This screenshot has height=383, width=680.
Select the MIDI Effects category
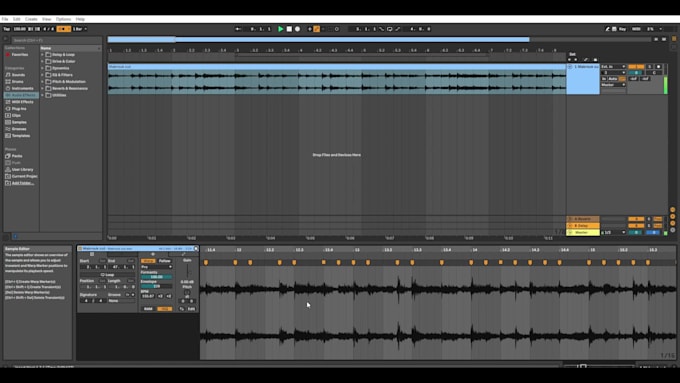[23, 102]
